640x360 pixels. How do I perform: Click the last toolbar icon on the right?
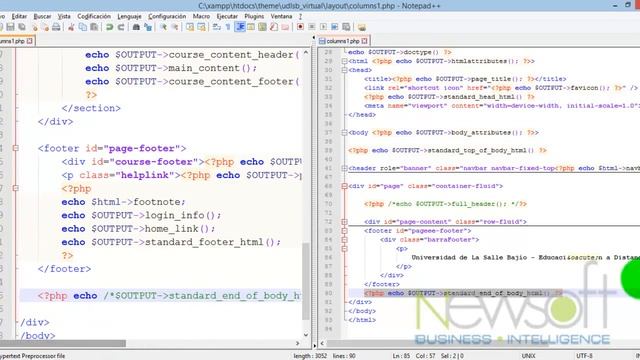361,27
